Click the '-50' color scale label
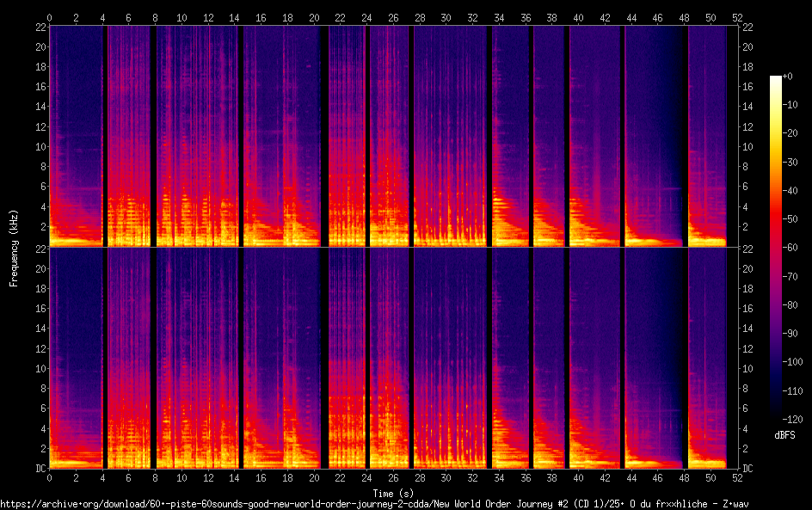The width and height of the screenshot is (812, 510). pyautogui.click(x=790, y=219)
